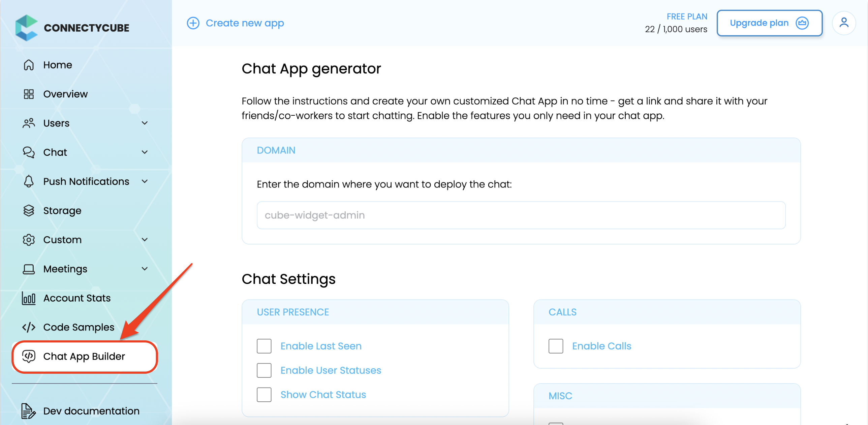
Task: Expand the Push Notifications chevron
Action: (145, 181)
